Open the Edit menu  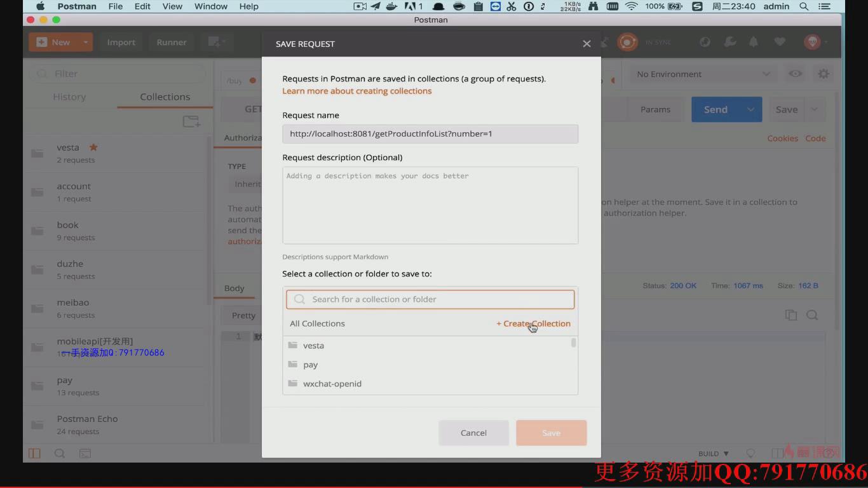[x=142, y=6]
